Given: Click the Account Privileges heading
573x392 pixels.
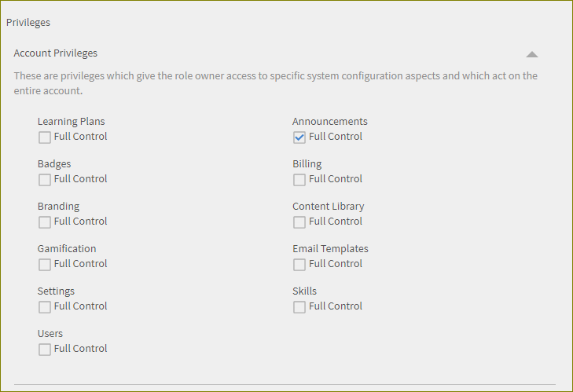Looking at the screenshot, I should 56,53.
